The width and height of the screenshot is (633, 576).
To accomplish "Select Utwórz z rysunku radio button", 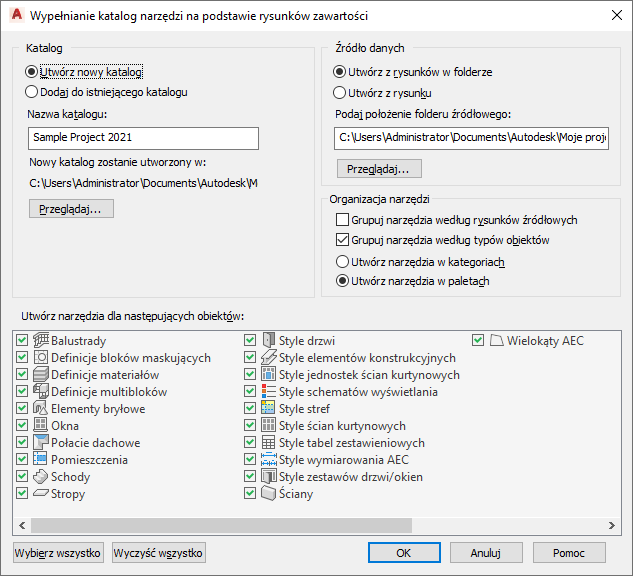I will [x=340, y=92].
